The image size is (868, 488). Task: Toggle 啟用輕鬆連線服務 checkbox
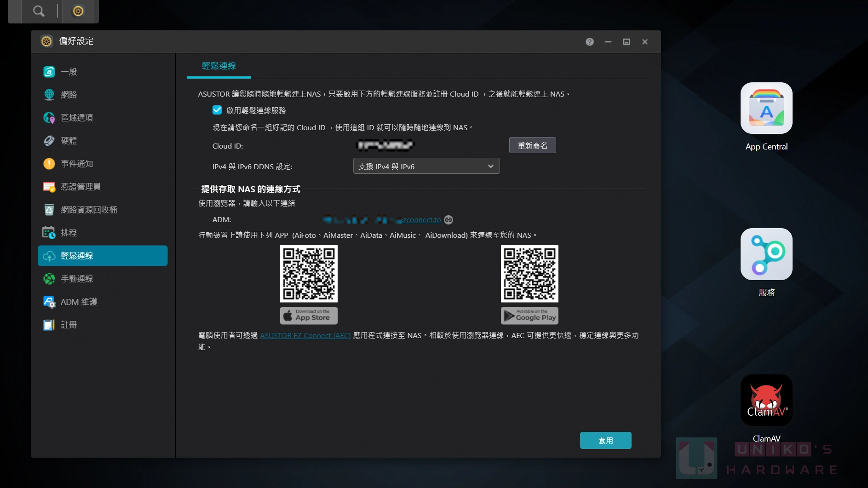pyautogui.click(x=217, y=110)
